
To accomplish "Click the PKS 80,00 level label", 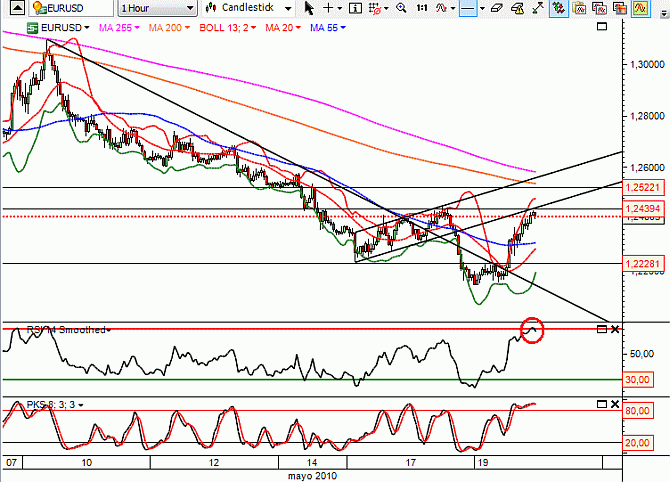I will (638, 411).
